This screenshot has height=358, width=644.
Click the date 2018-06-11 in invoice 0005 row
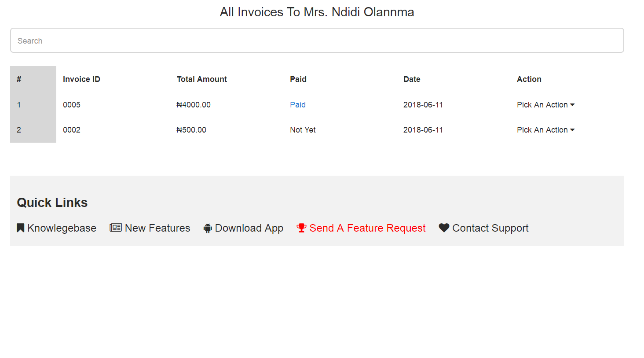423,105
